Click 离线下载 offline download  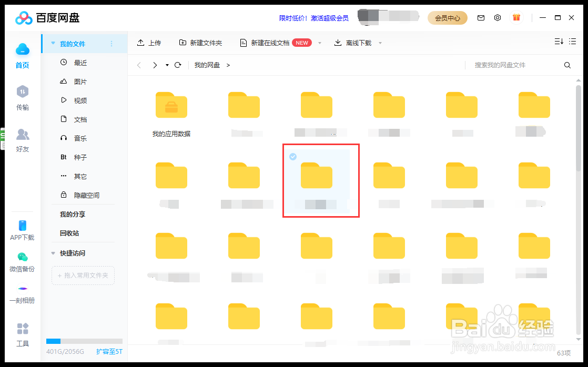point(353,43)
